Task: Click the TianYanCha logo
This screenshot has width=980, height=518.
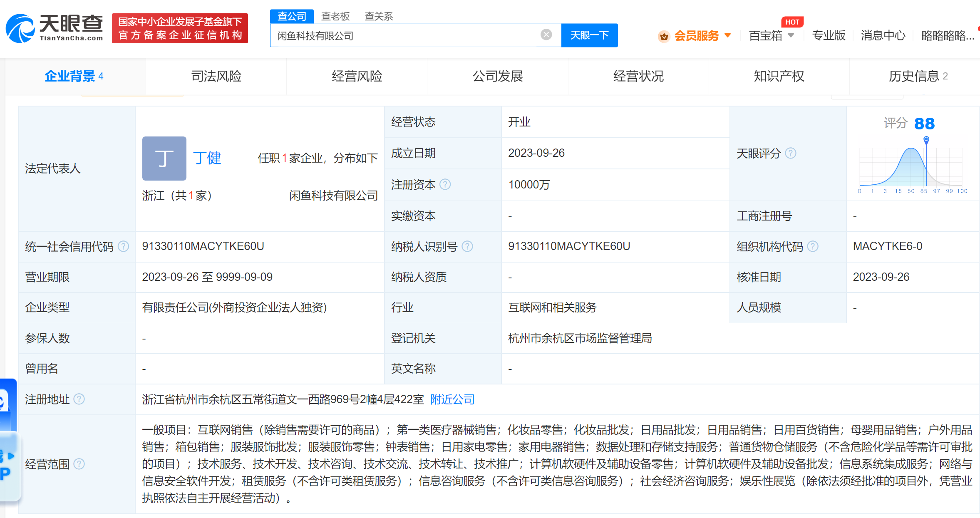Action: [x=54, y=28]
